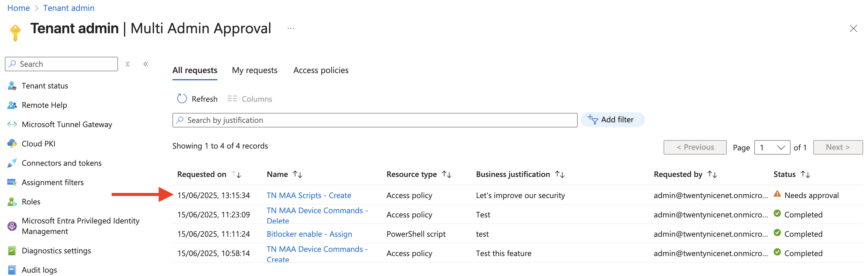Open Audit logs in sidebar
This screenshot has height=276, width=868.
[x=39, y=270]
